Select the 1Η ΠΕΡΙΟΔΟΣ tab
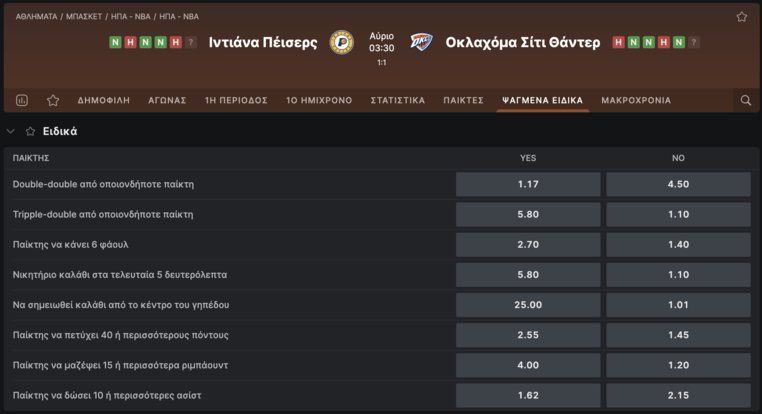Image resolution: width=762 pixels, height=414 pixels. coord(236,100)
